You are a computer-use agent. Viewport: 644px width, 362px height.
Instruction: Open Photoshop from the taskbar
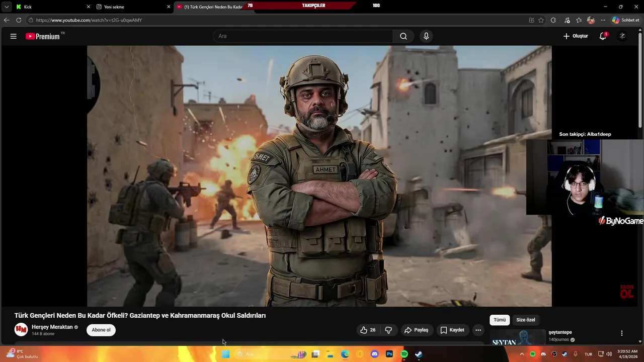tap(389, 354)
